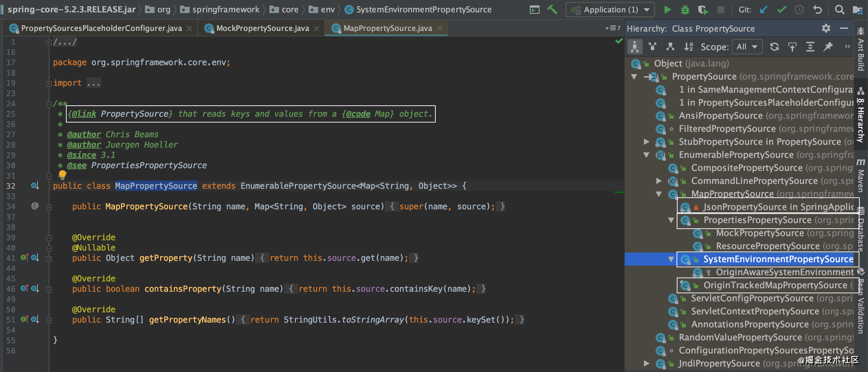Viewport: 868px width, 372px height.
Task: Open the Application (1) run configuration dropdown
Action: (610, 10)
